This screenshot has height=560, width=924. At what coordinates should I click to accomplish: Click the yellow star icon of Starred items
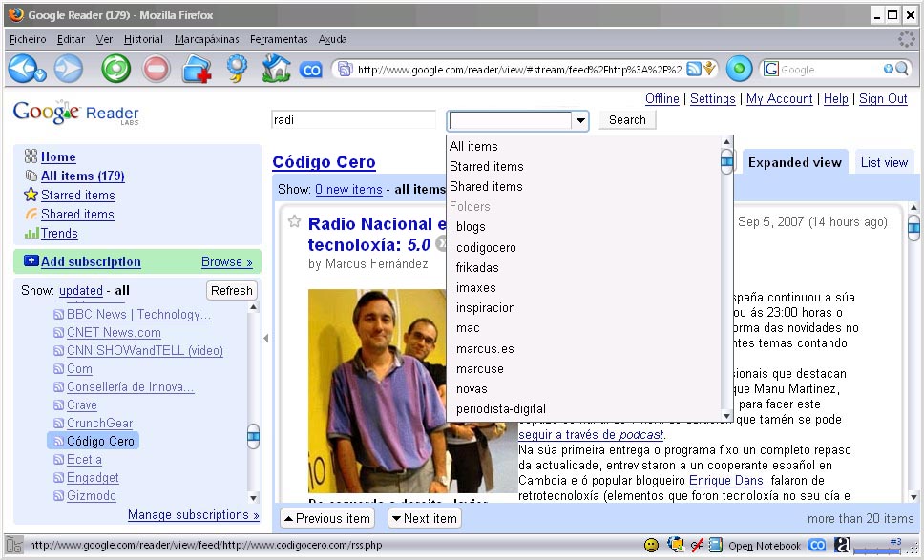coord(31,195)
